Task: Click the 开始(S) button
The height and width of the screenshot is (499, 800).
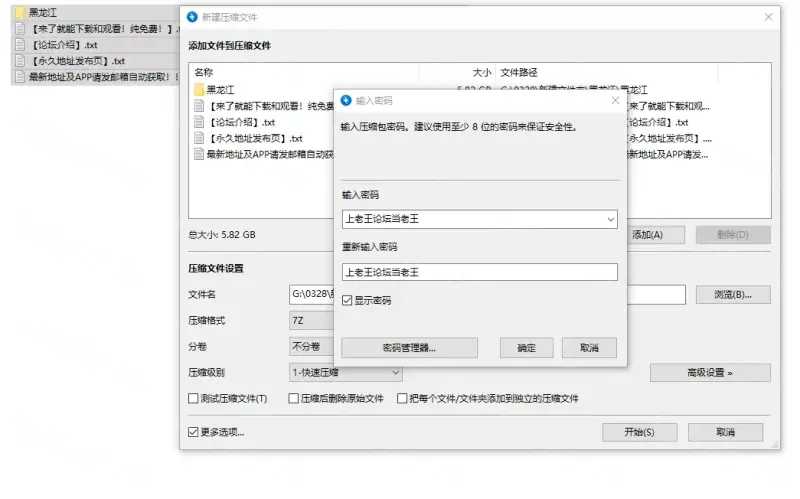Action: [x=639, y=432]
